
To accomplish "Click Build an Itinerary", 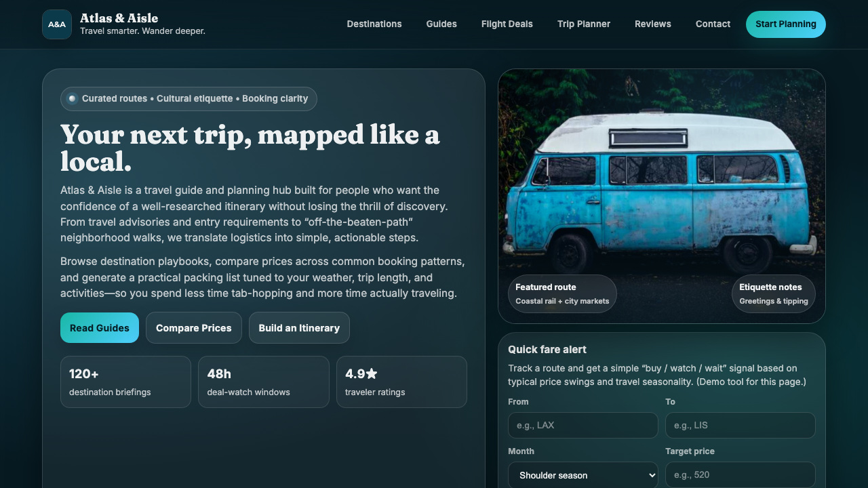I will point(299,327).
